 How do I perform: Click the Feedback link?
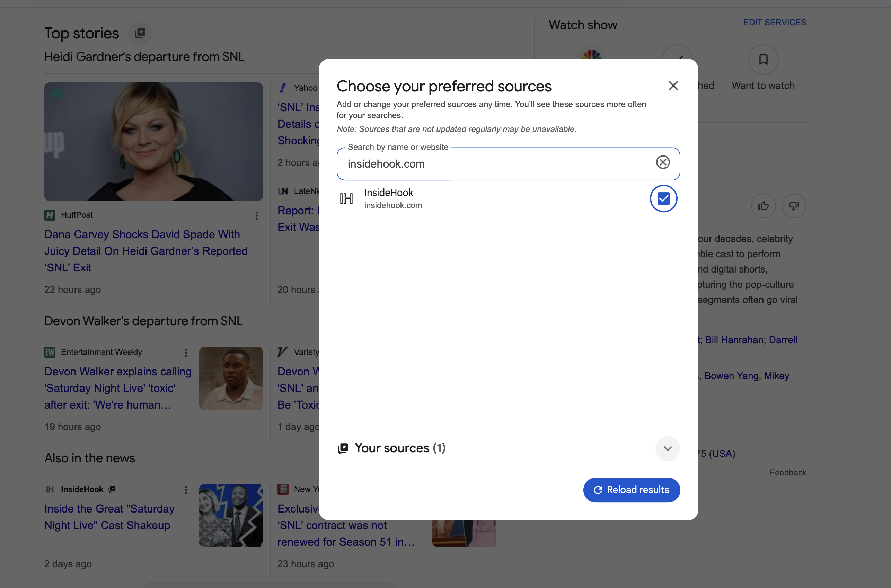coord(787,472)
